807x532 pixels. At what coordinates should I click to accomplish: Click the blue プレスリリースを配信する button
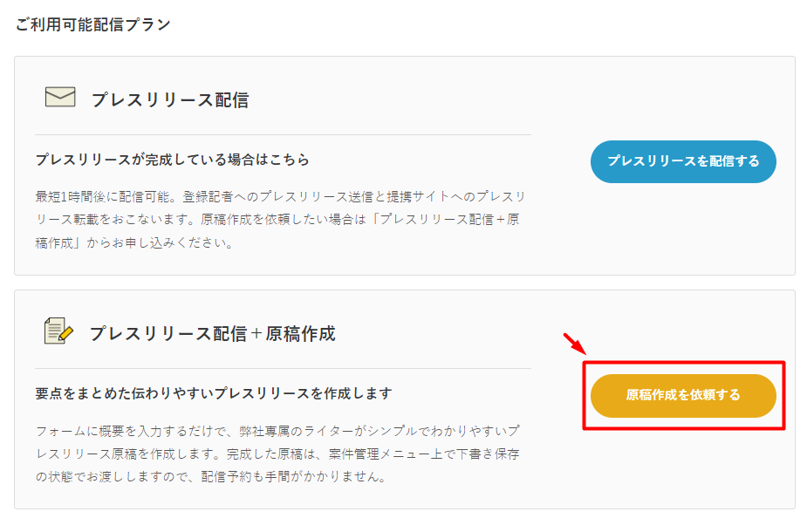coord(683,161)
